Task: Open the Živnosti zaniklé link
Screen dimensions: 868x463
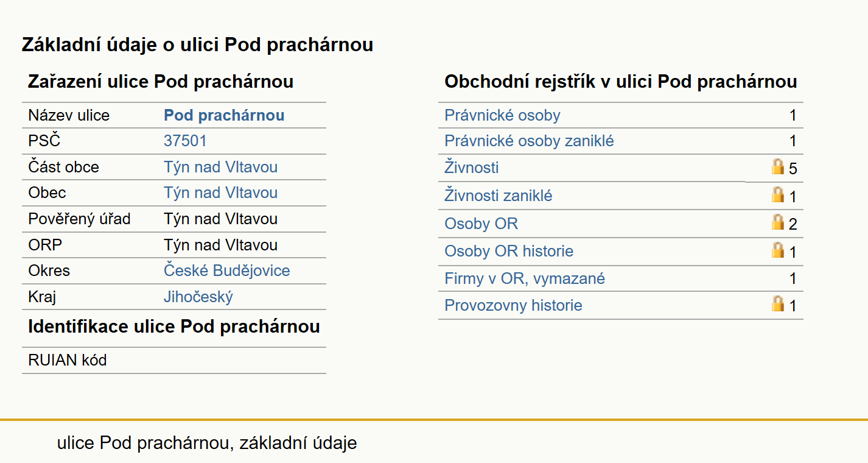Action: coord(499,196)
